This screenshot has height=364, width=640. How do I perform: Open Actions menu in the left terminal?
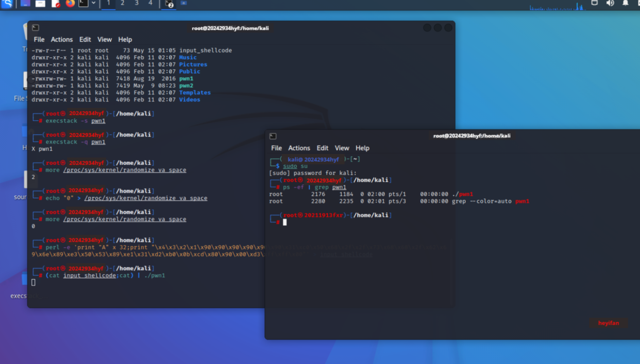[x=62, y=39]
